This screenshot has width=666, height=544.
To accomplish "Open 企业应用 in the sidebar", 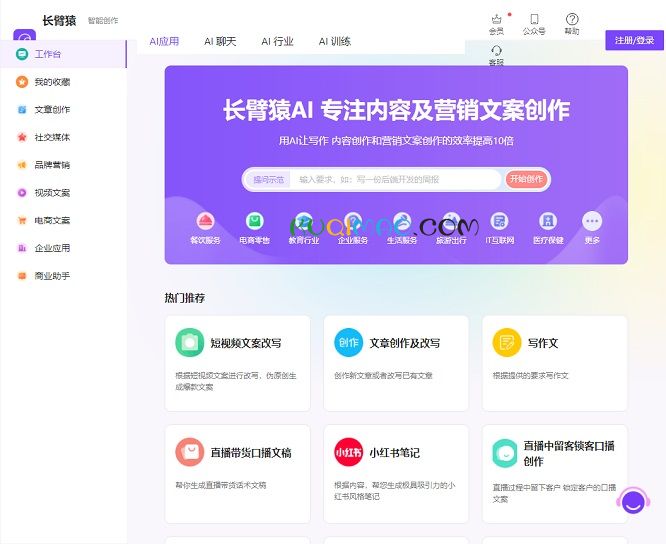I will 63,248.
